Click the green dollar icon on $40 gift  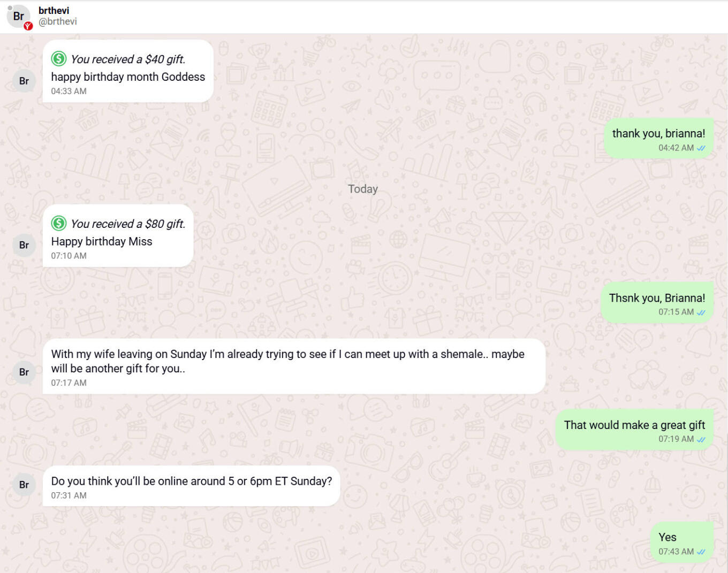point(59,58)
